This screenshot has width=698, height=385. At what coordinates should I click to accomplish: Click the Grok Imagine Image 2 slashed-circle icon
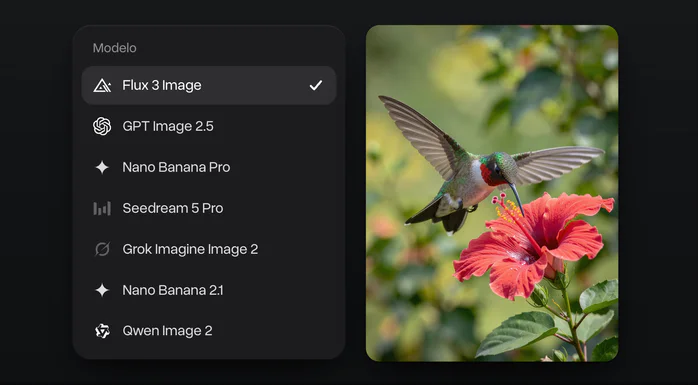pos(102,249)
